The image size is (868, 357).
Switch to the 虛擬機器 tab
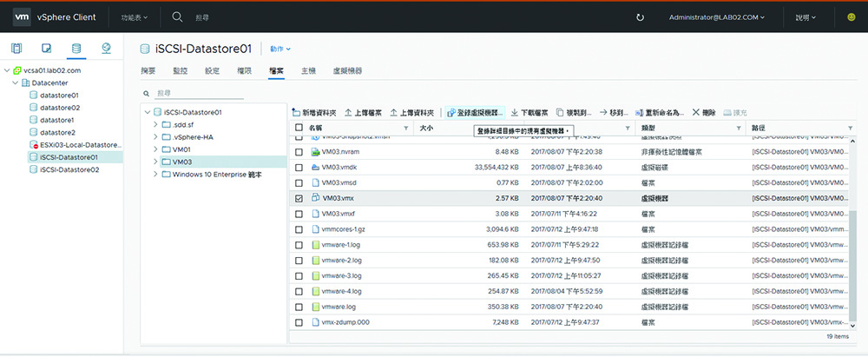click(347, 71)
